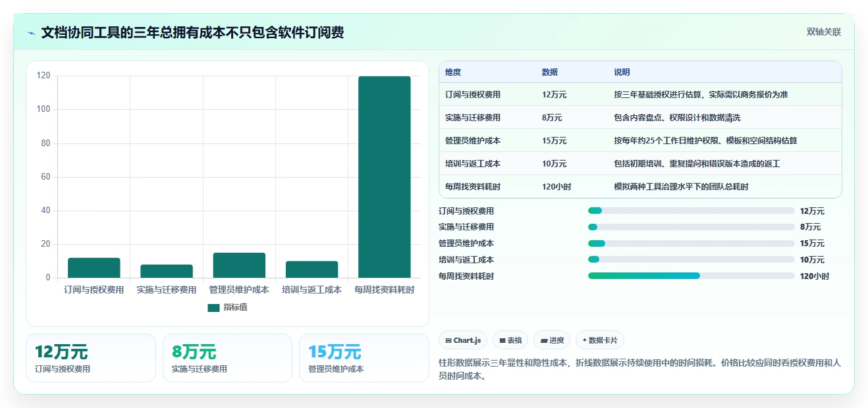Click the 指标值 legend label text
Viewport: 868px width, 408px height.
tap(235, 307)
